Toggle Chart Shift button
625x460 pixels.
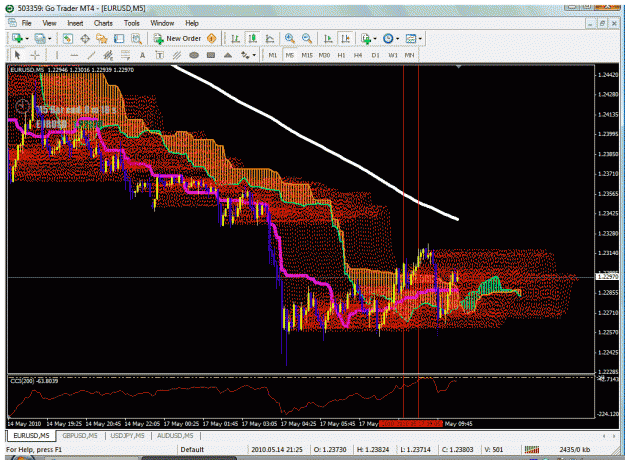(x=345, y=38)
